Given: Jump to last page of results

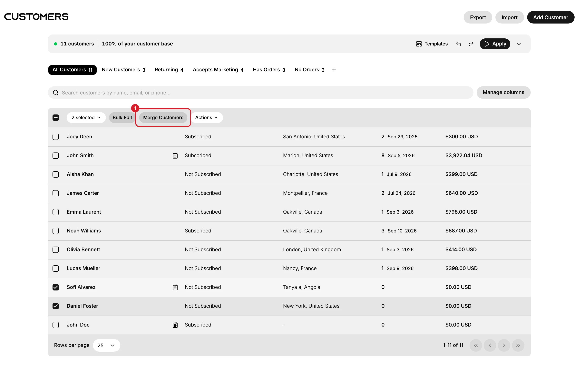Looking at the screenshot, I should (x=518, y=345).
